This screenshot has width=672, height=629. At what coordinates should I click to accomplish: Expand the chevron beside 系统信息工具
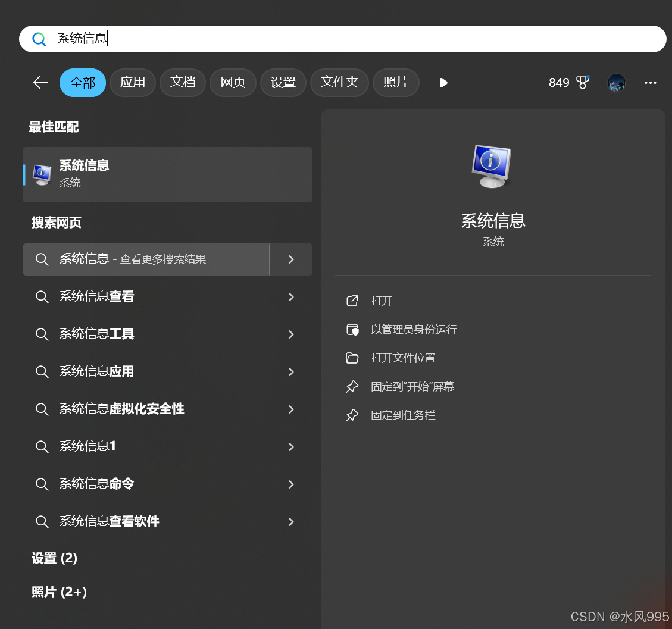291,334
